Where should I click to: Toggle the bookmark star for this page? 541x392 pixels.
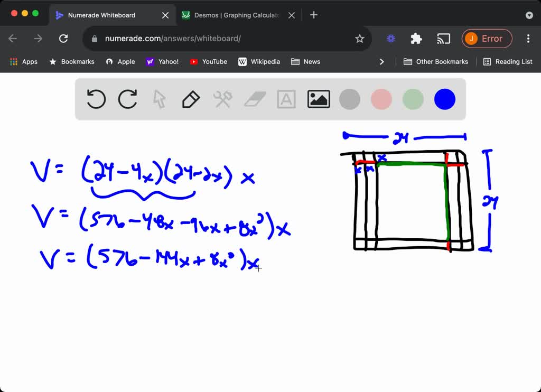pyautogui.click(x=360, y=39)
